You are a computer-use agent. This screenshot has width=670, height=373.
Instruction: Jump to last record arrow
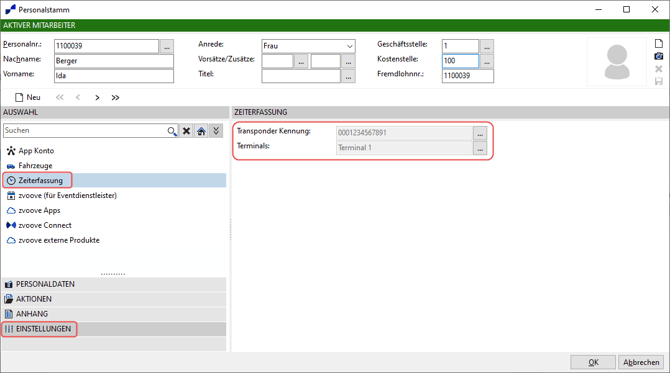tap(115, 97)
